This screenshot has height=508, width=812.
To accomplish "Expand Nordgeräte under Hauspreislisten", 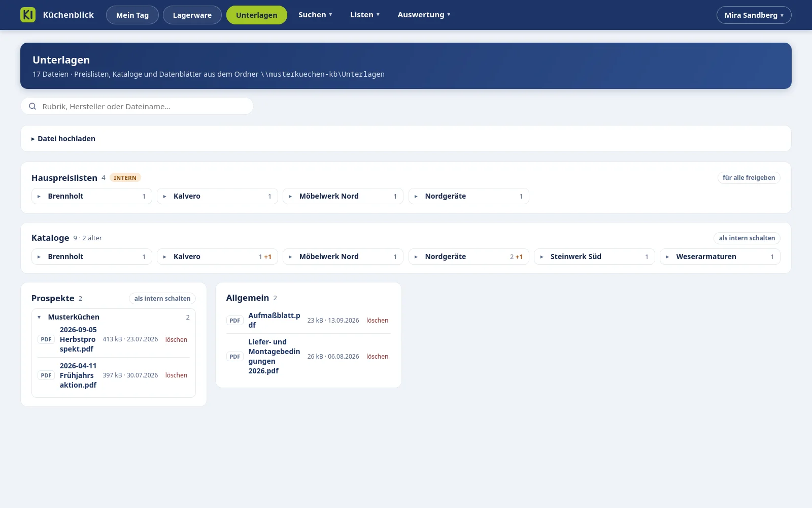I will (x=469, y=196).
